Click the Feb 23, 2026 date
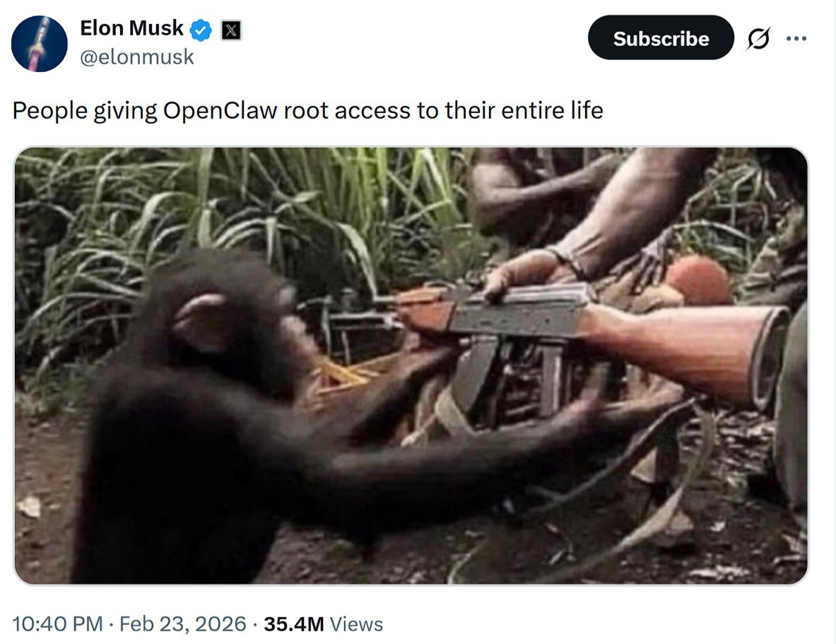This screenshot has height=644, width=836. pyautogui.click(x=183, y=623)
